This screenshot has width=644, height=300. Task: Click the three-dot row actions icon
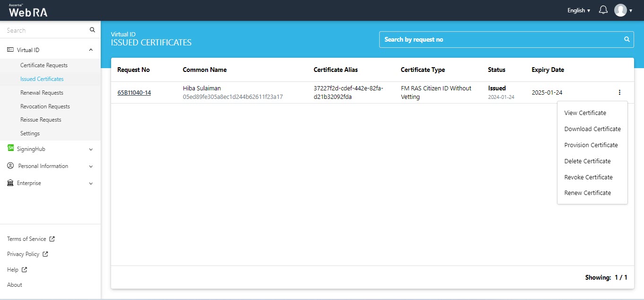[x=619, y=93]
